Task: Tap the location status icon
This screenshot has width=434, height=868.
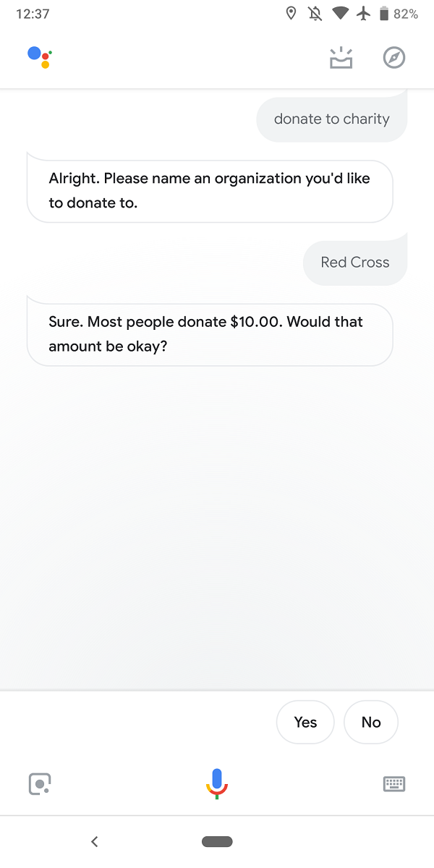Action: coord(292,14)
